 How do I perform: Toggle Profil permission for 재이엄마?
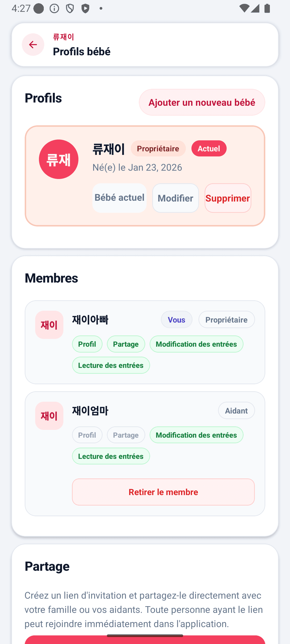click(87, 435)
